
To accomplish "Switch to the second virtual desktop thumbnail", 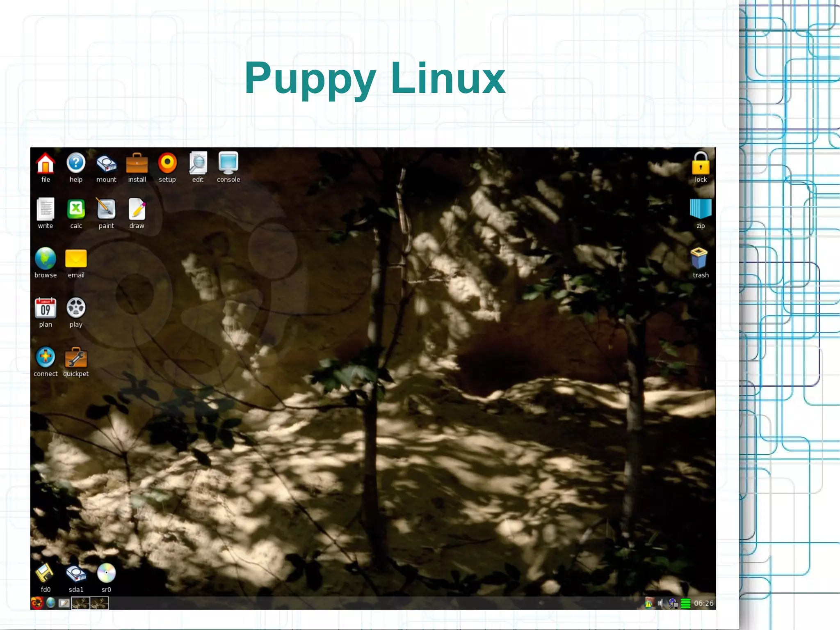I will pos(99,603).
